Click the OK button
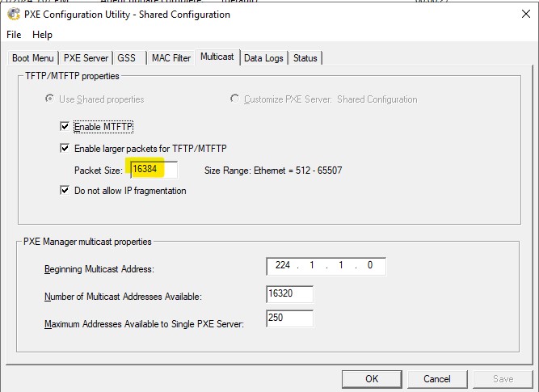The width and height of the screenshot is (539, 392). pos(372,379)
